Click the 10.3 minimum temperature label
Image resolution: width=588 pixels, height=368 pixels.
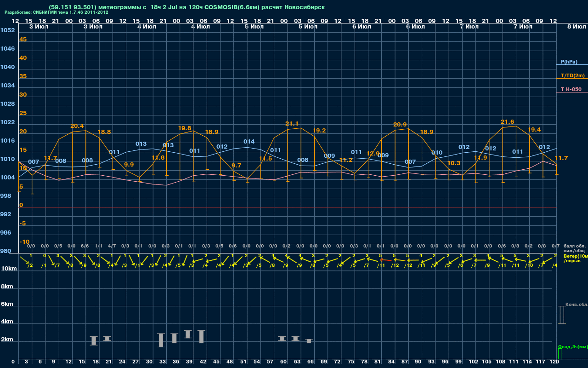454,163
